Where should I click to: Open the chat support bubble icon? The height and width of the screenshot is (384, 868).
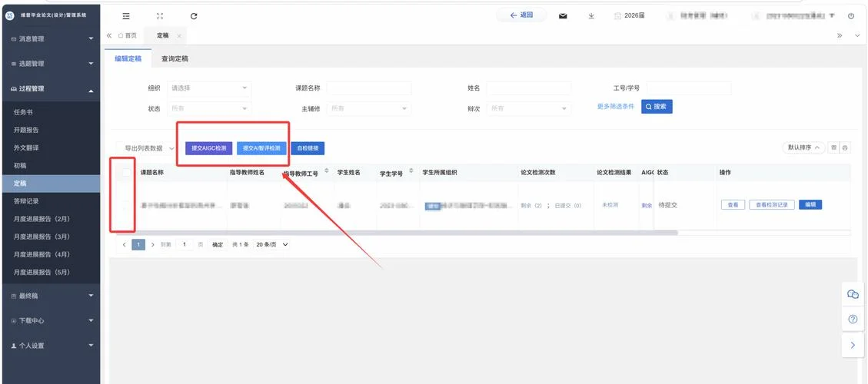(x=853, y=294)
